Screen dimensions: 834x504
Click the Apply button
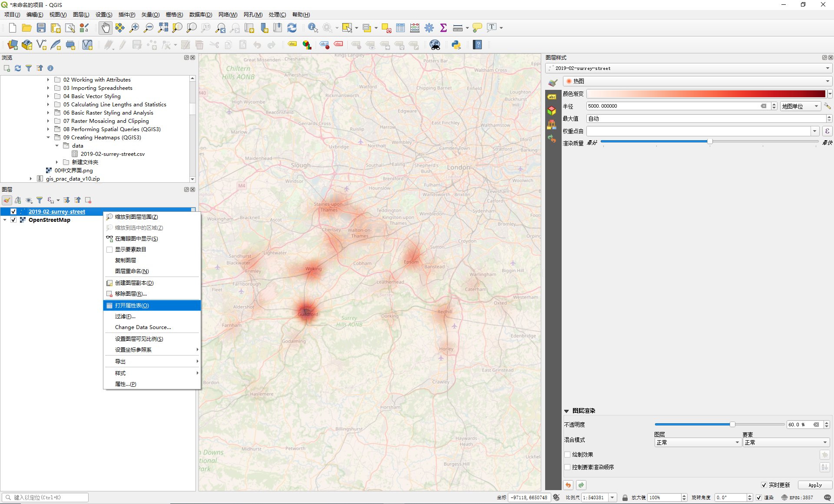[x=815, y=485]
